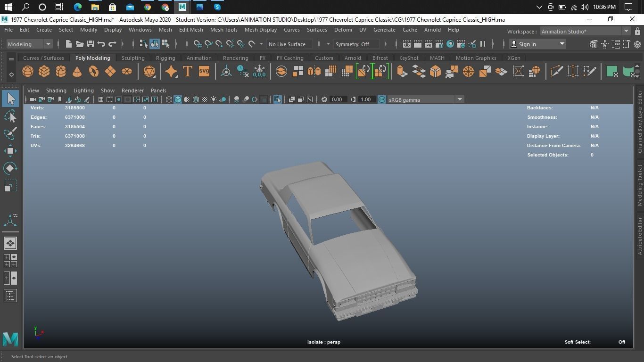Open the Sign In dropdown
The height and width of the screenshot is (362, 644).
pos(537,44)
